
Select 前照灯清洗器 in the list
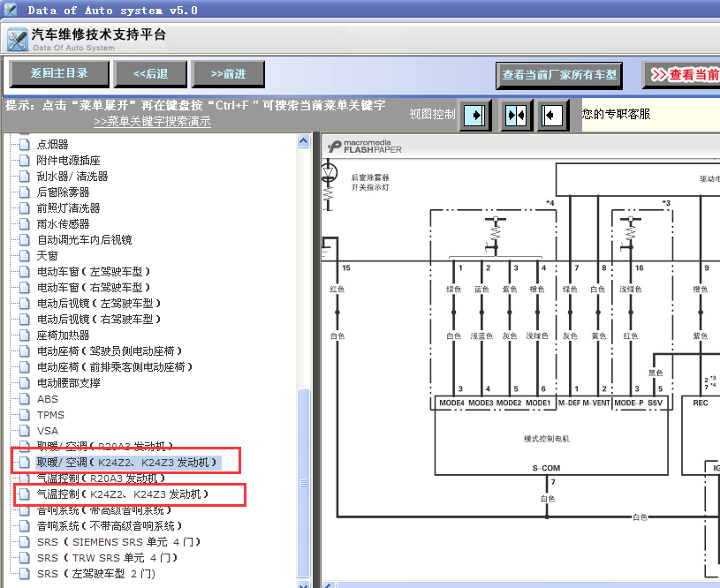(68, 208)
